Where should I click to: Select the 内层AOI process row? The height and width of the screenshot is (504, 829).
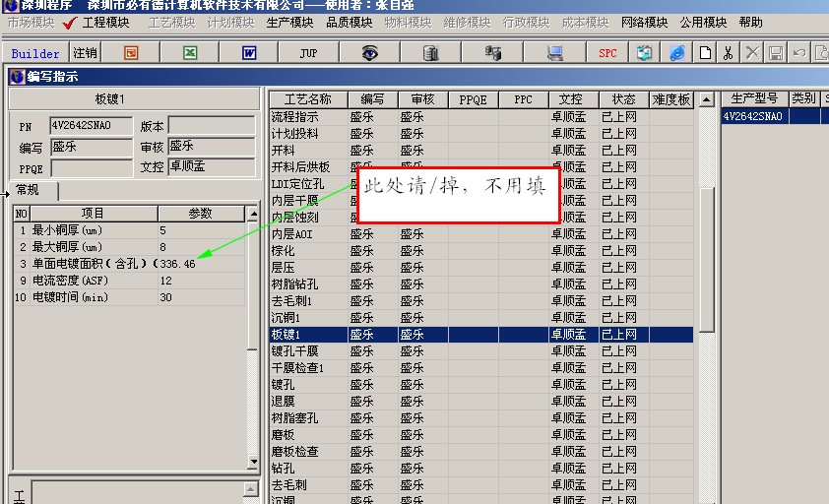(x=481, y=233)
